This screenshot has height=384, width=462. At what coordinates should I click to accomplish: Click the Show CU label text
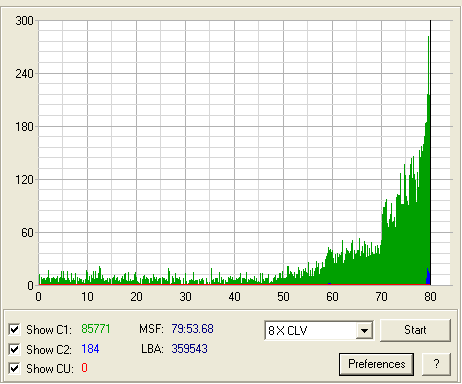(50, 369)
